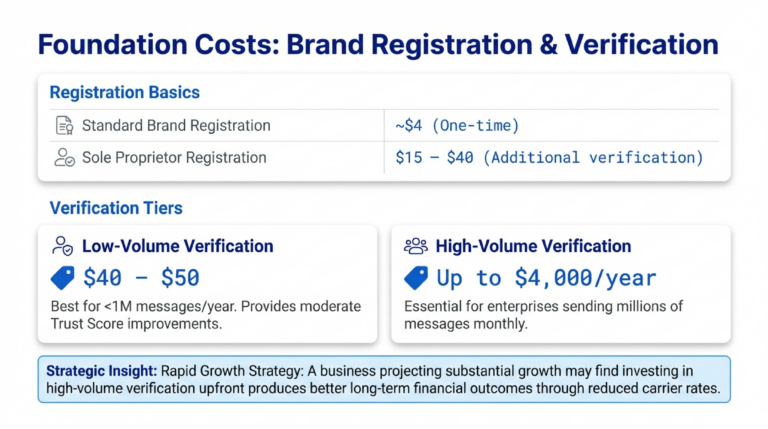The height and width of the screenshot is (429, 768).
Task: Click the Essential for enterprises description text
Action: pos(542,314)
